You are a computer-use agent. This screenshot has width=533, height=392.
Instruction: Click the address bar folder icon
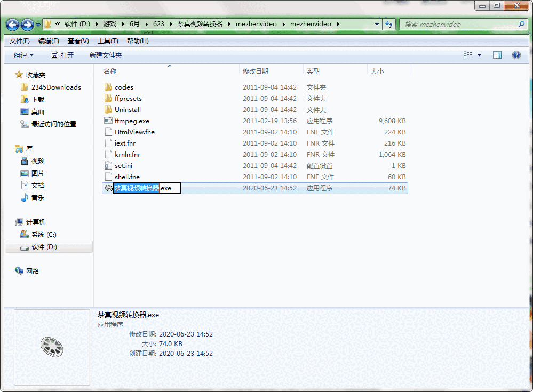coord(48,24)
